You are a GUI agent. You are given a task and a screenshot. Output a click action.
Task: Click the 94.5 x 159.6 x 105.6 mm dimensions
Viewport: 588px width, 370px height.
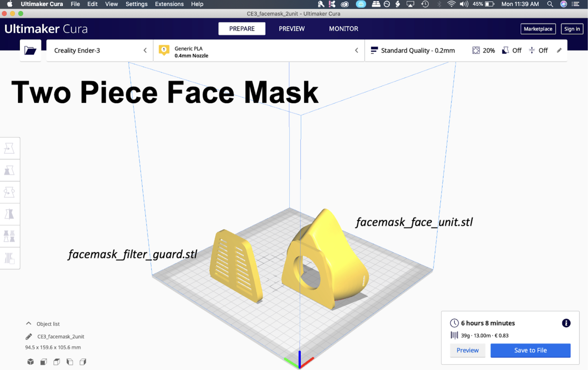click(x=53, y=347)
